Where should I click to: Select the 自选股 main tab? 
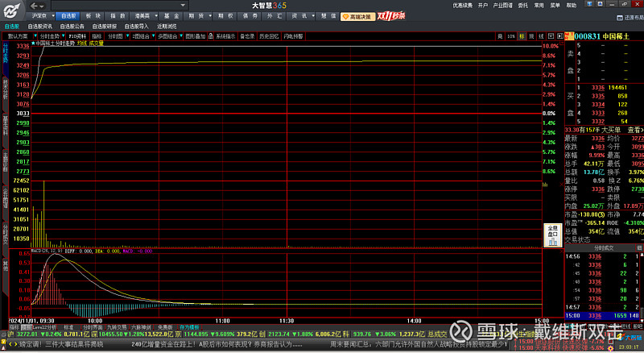[68, 16]
